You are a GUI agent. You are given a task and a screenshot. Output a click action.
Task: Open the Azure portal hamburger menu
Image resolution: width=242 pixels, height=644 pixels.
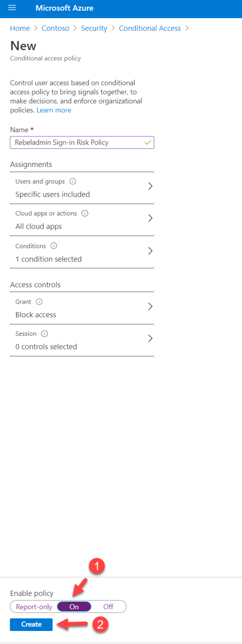(12, 8)
